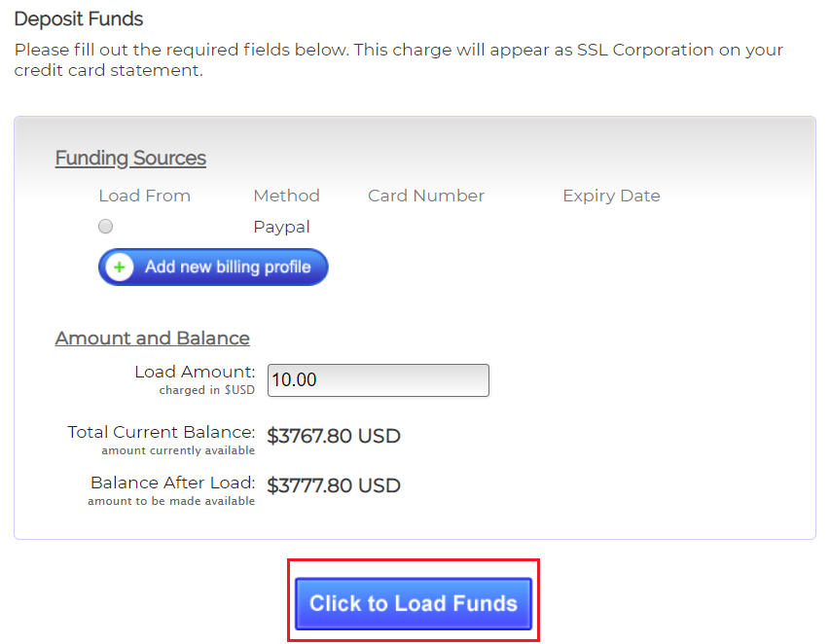Click to Load Funds button
The width and height of the screenshot is (830, 644).
click(x=414, y=603)
